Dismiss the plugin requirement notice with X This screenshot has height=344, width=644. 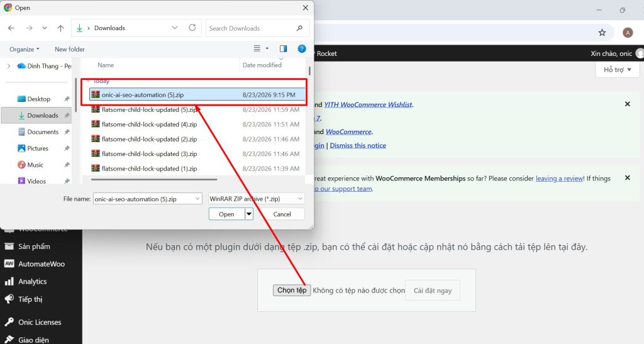(627, 104)
